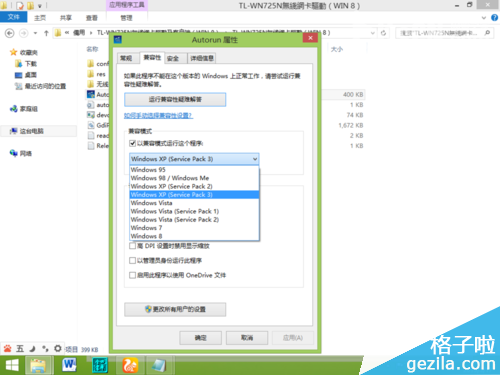The width and height of the screenshot is (500, 375).
Task: Refresh the Explorer address bar
Action: click(x=383, y=33)
